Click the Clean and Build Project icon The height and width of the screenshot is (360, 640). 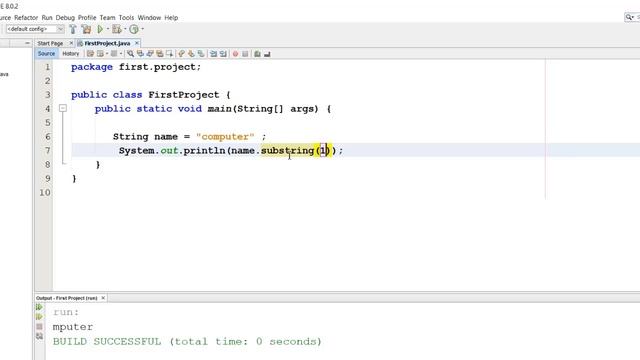tap(86, 29)
